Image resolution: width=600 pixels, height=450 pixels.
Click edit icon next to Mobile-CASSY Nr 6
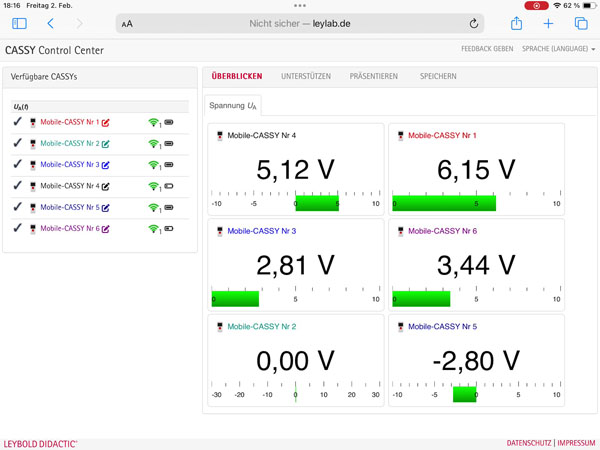point(106,229)
